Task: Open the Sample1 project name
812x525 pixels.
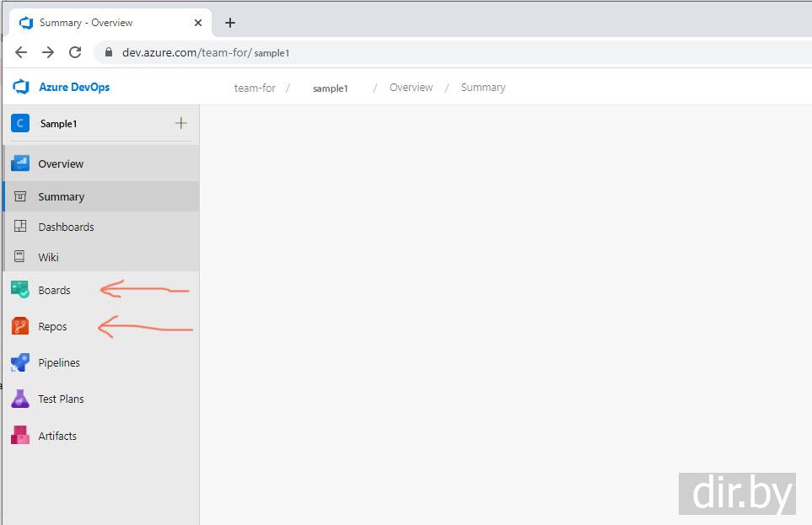Action: [58, 124]
